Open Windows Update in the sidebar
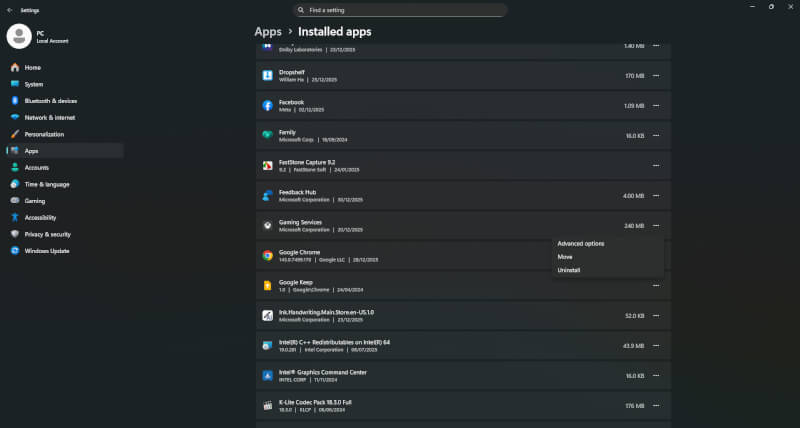 tap(46, 251)
